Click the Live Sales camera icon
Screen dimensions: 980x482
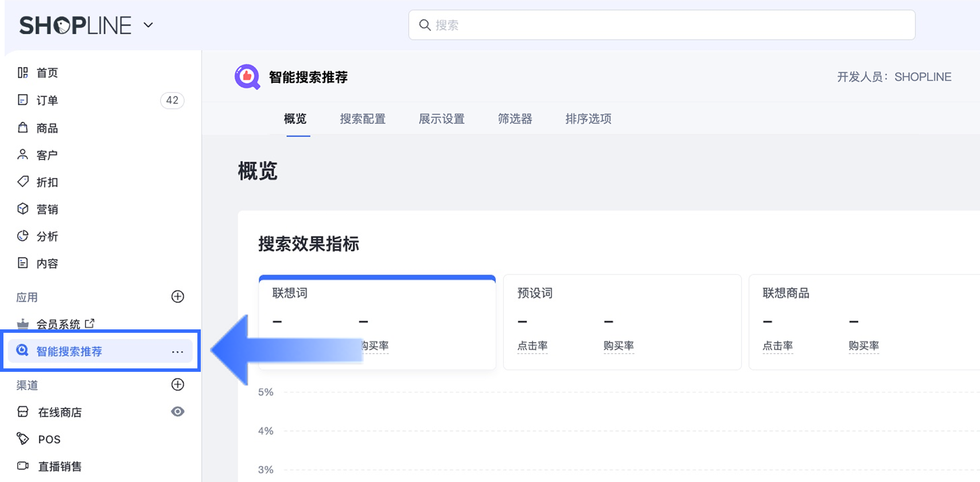point(23,466)
